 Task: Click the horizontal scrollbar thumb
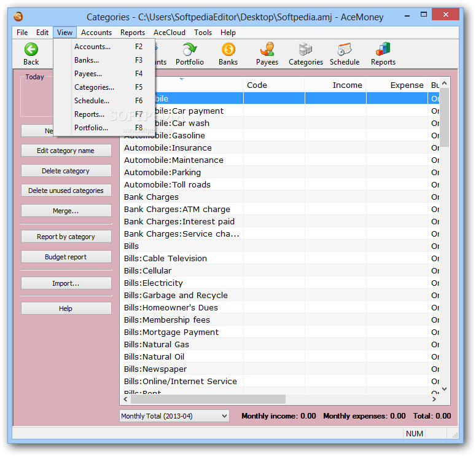(208, 399)
